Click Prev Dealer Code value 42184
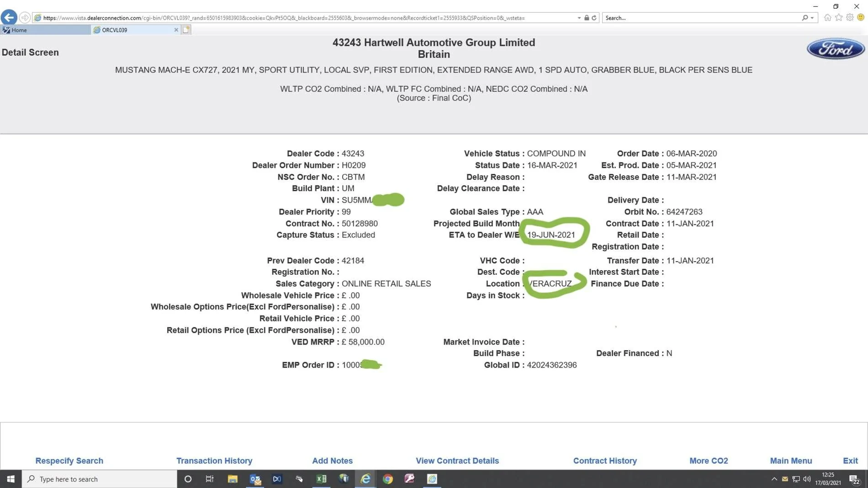868x488 pixels. [353, 261]
